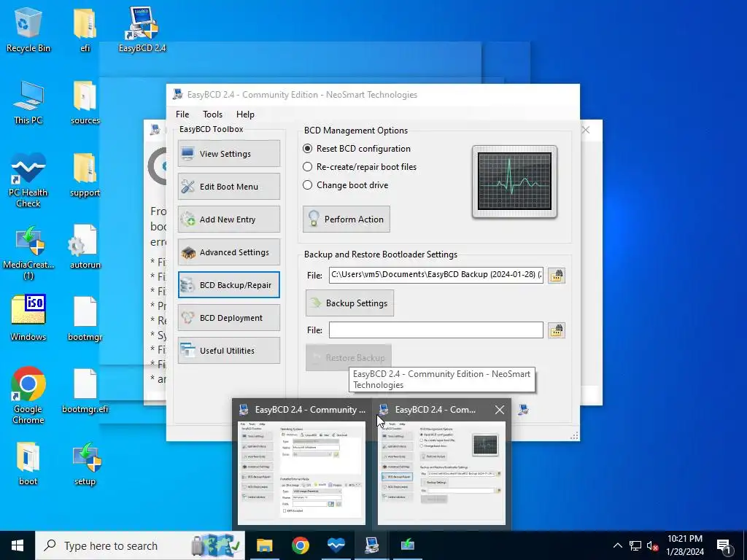
Task: Click the empty restore File input field
Action: click(436, 330)
